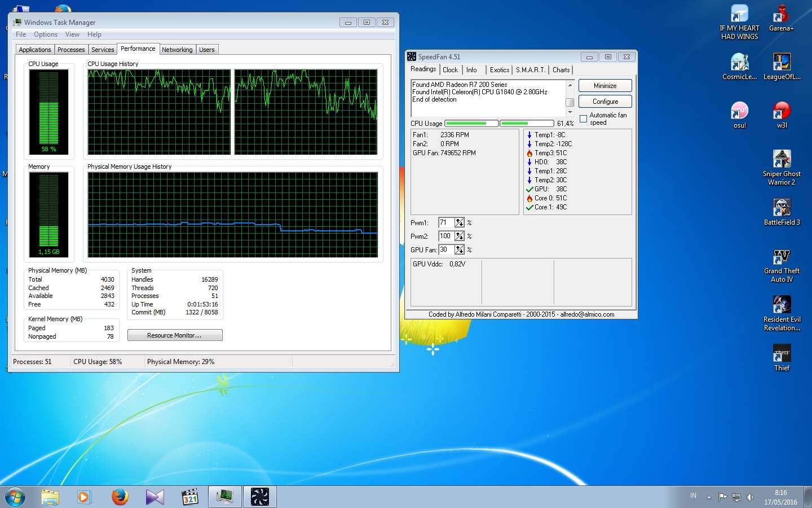Show hidden tray icons arrow
This screenshot has height=508, width=812.
709,497
